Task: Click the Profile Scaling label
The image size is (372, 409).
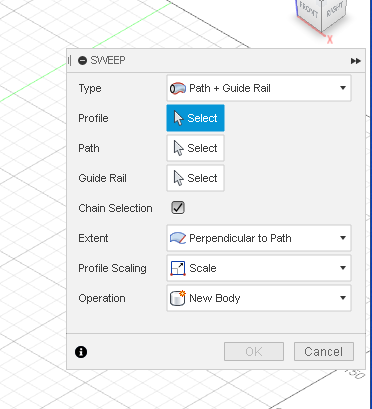Action: pos(112,268)
